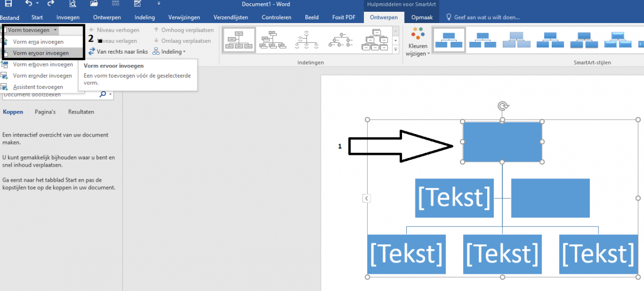The width and height of the screenshot is (644, 291).
Task: Select the [Tekst] box in the middle row
Action: pos(454,198)
